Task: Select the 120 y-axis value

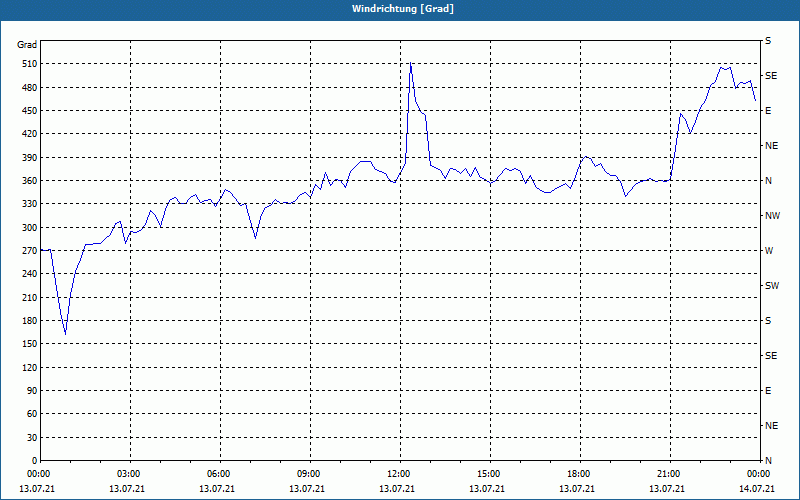Action: (30, 367)
